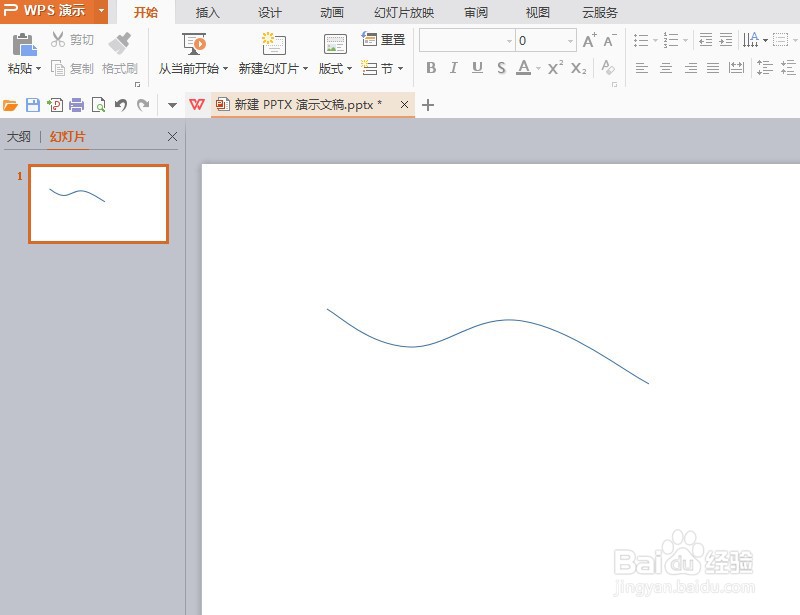Align text right
Screen dimensions: 800x615
[690, 67]
